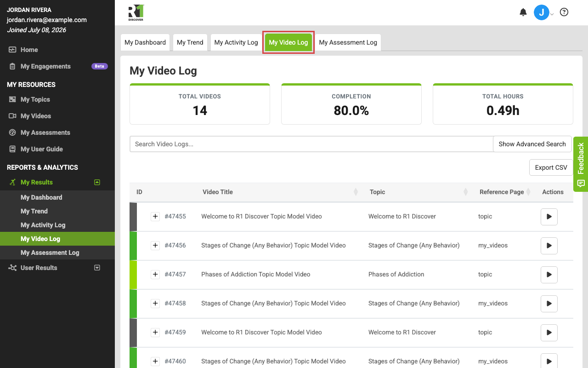This screenshot has height=368, width=588.
Task: Expand row #47459 details
Action: tap(155, 332)
